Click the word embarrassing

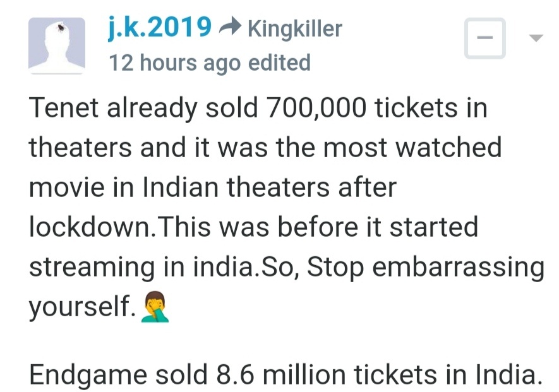coord(459,268)
